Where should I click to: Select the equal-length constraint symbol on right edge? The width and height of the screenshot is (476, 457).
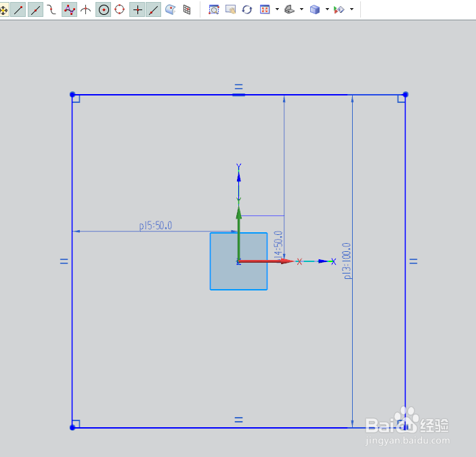[x=414, y=261]
